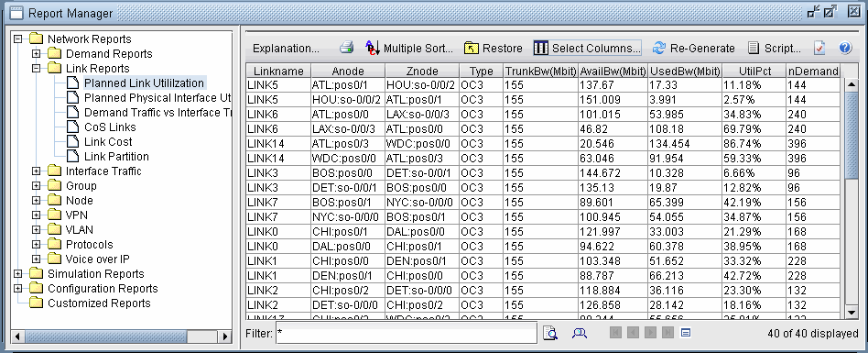
Task: Open Select Columns dialog
Action: click(x=587, y=49)
